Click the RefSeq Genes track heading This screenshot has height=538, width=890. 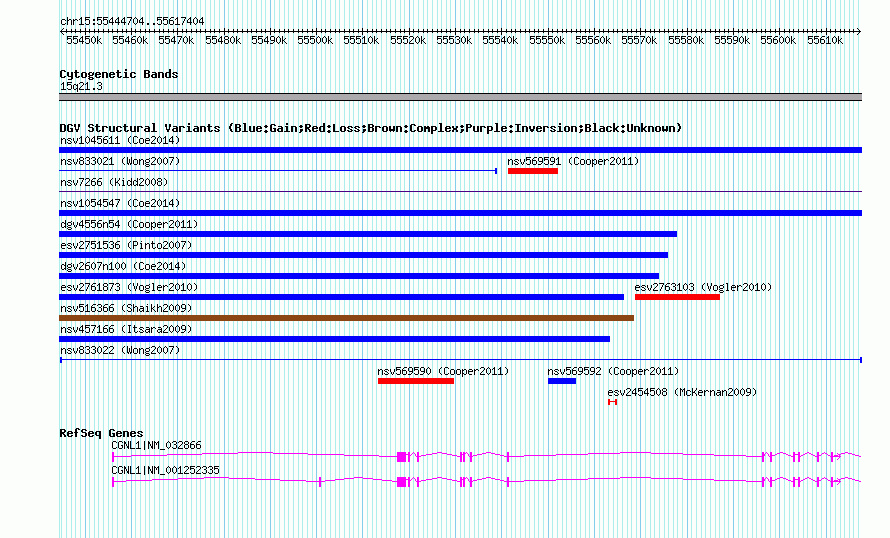(x=101, y=433)
